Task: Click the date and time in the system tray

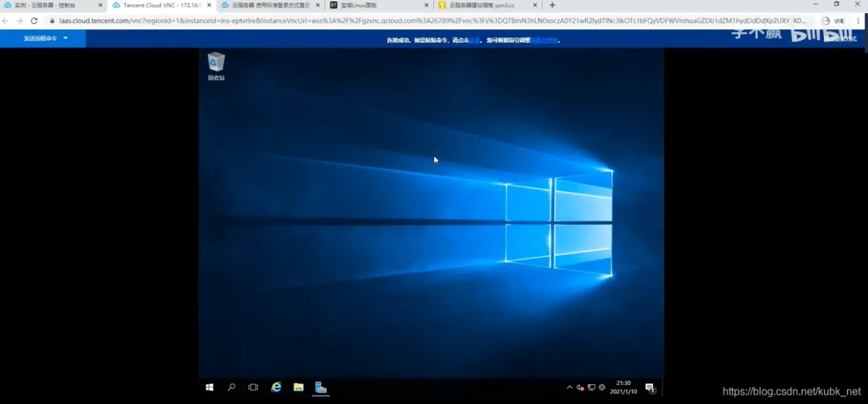Action: tap(623, 387)
